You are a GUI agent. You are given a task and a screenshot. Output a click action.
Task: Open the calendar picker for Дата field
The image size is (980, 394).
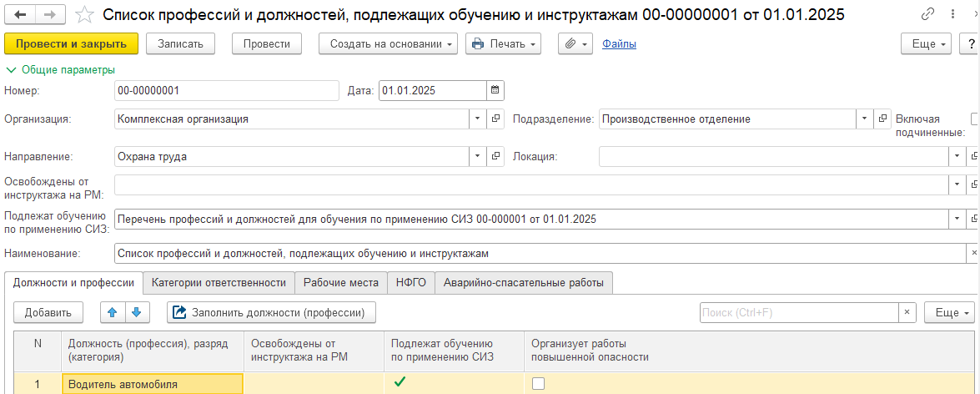tap(495, 90)
